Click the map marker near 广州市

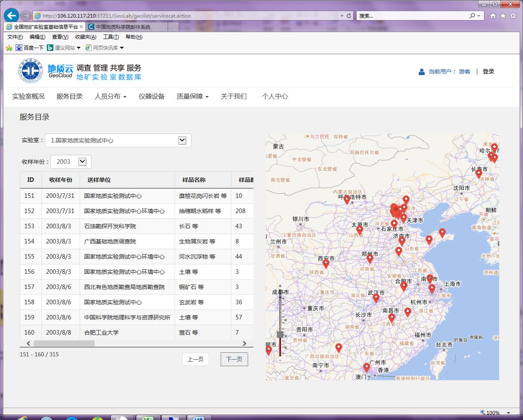tap(366, 367)
